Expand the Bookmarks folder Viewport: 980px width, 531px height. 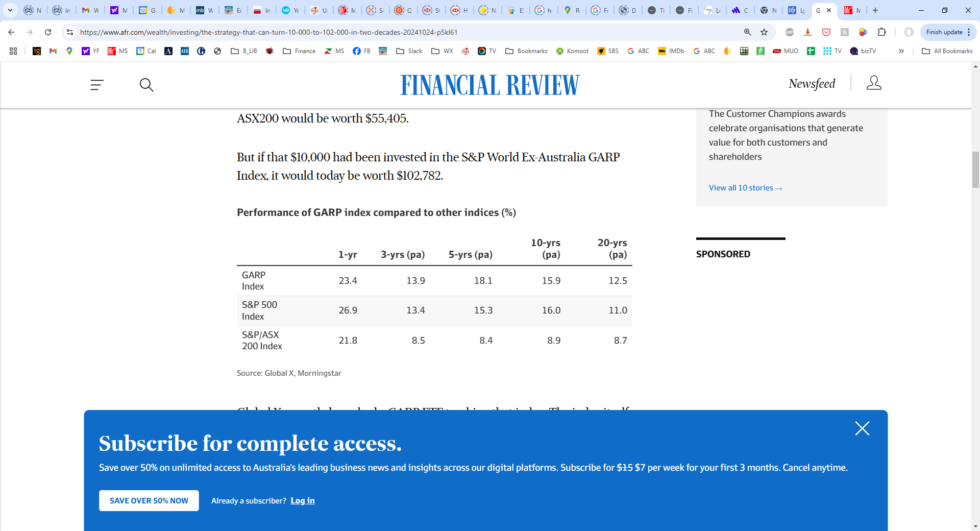click(x=526, y=51)
